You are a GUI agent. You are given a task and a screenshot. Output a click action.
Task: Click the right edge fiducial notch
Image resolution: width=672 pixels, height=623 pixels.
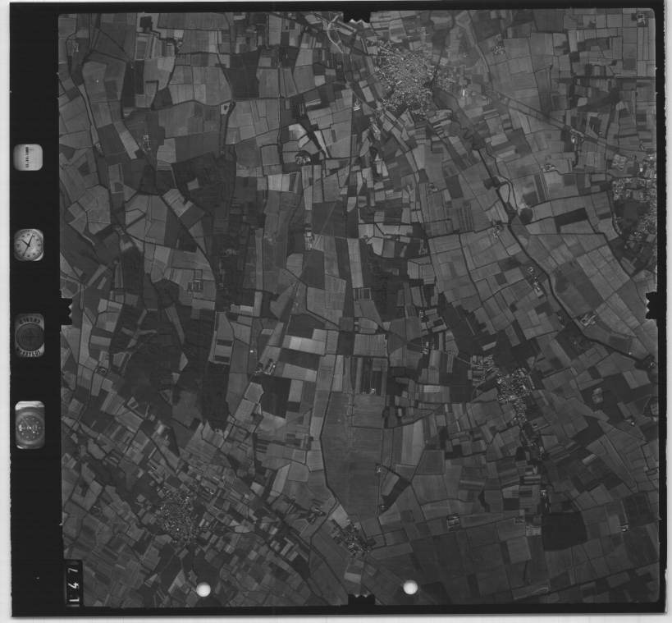(654, 306)
